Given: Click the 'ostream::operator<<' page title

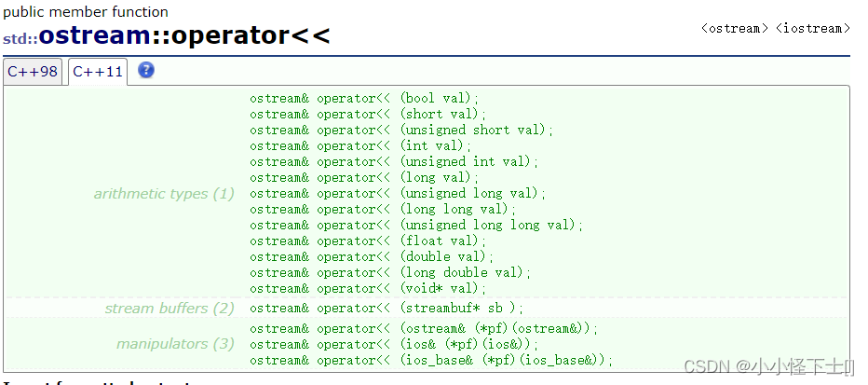Looking at the screenshot, I should (184, 35).
